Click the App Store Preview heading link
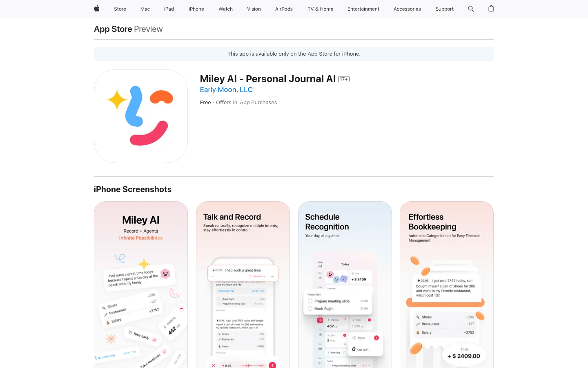Image resolution: width=588 pixels, height=368 pixels. [x=128, y=29]
